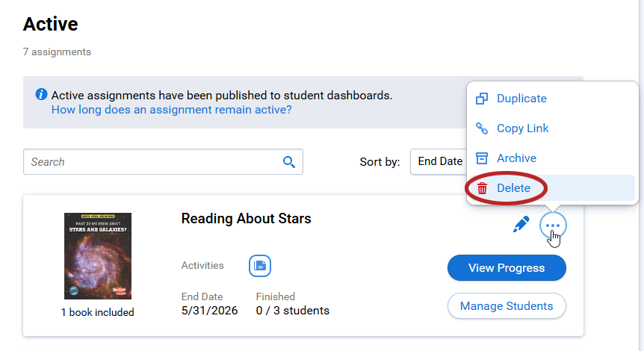Click the '7 assignments' count text

[x=57, y=52]
